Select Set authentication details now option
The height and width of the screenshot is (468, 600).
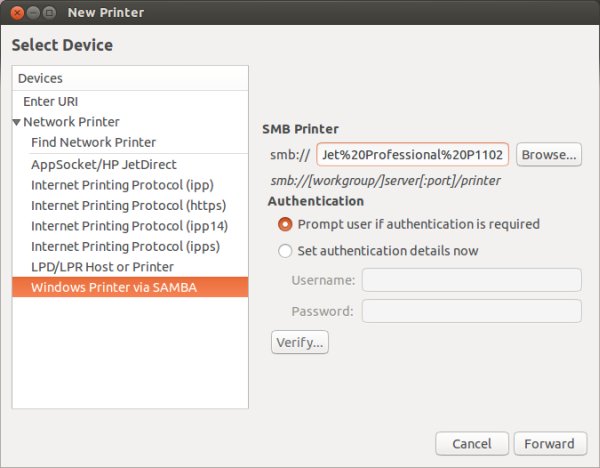[x=286, y=251]
